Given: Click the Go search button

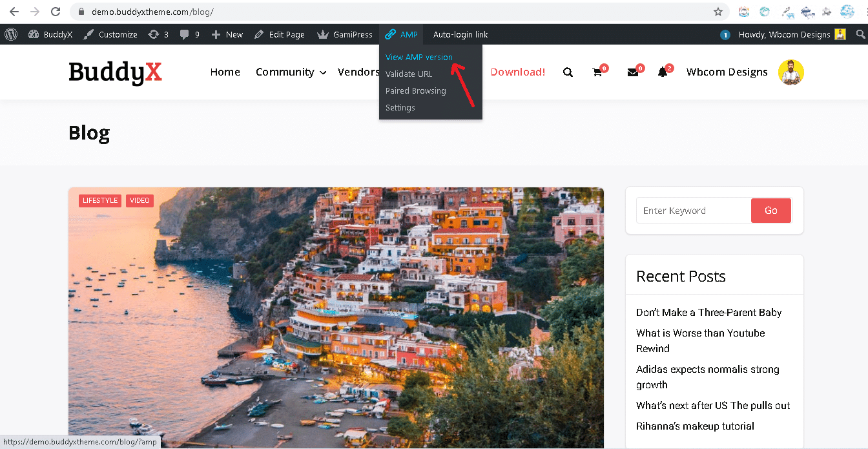Looking at the screenshot, I should point(771,211).
